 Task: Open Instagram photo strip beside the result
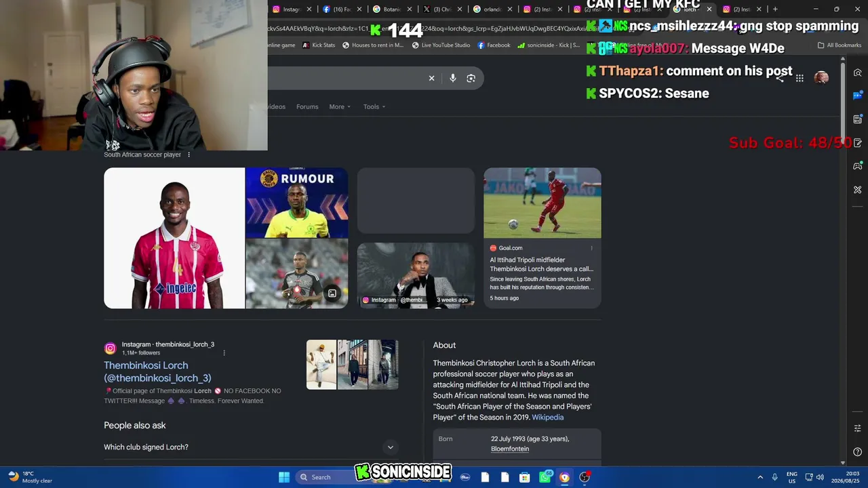[353, 365]
